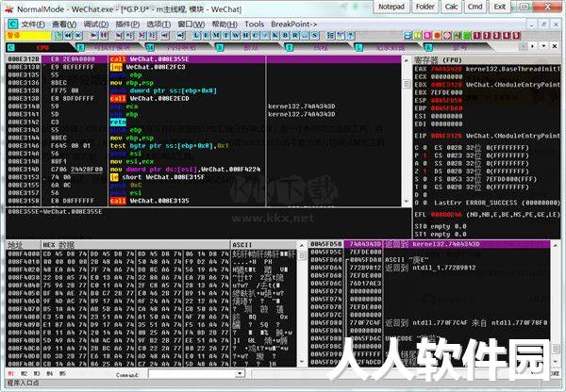The image size is (566, 392).
Task: Open the 查看(V) menu
Action: pos(64,24)
